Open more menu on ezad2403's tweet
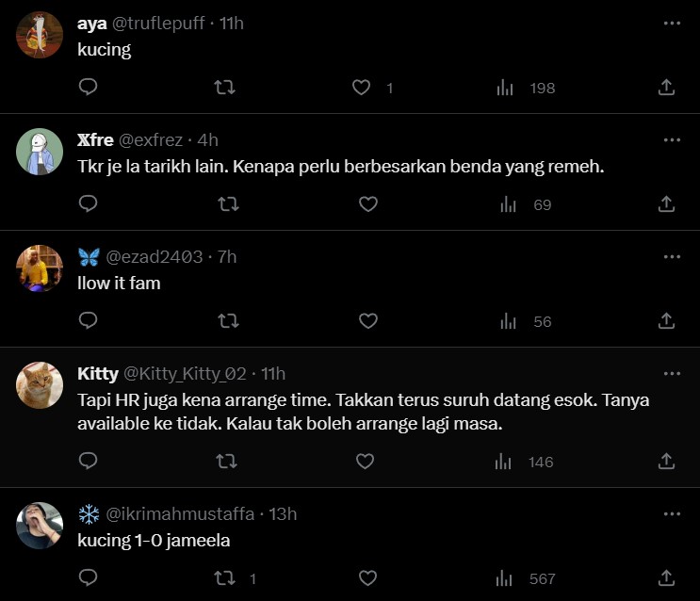This screenshot has width=700, height=601. tap(672, 257)
